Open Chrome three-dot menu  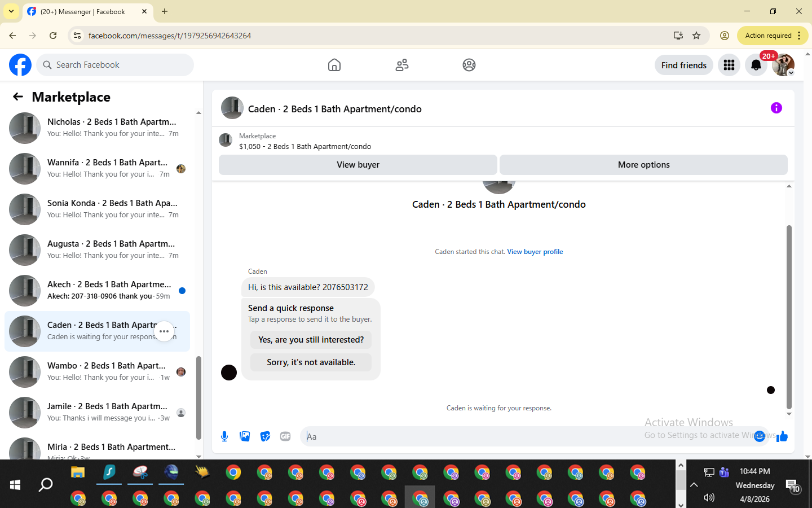click(x=799, y=36)
